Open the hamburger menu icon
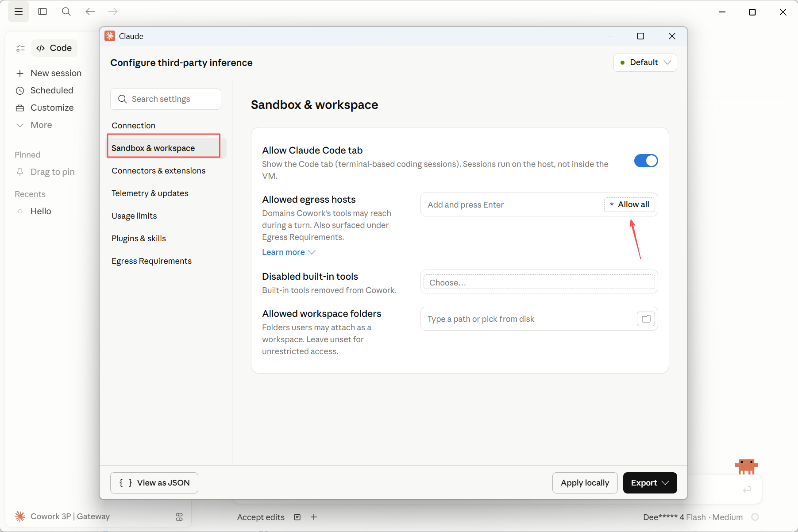This screenshot has height=532, width=798. [x=19, y=12]
